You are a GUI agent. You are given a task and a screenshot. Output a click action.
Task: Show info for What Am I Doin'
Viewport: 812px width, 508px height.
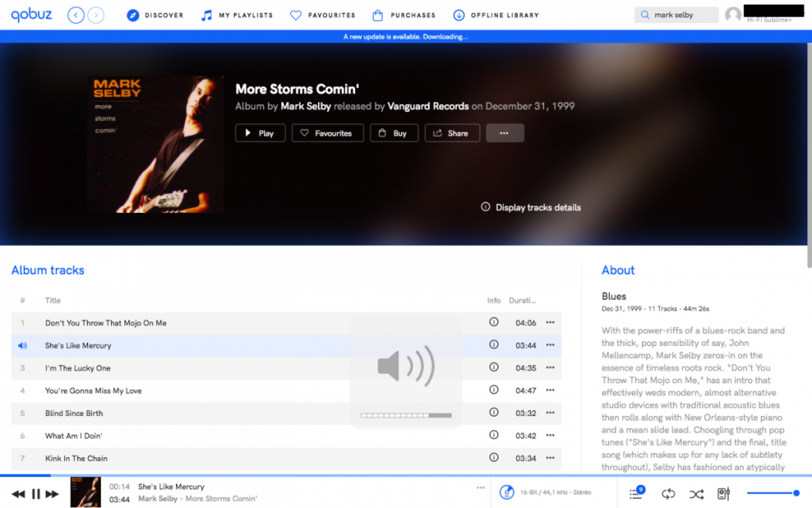tap(493, 435)
